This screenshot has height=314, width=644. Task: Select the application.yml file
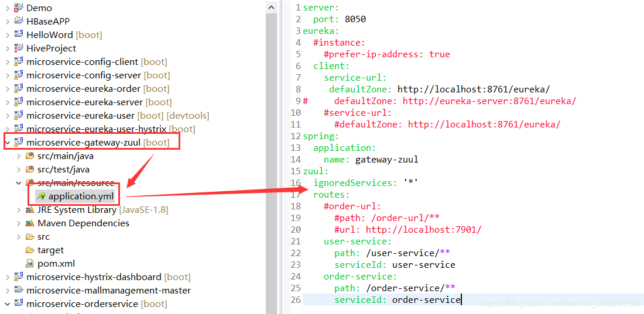(81, 196)
